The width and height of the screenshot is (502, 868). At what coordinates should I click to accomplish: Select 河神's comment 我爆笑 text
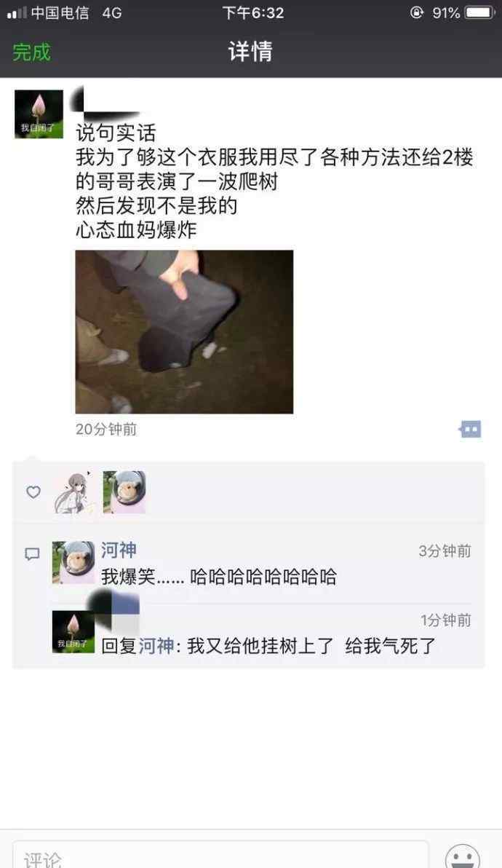tap(219, 577)
